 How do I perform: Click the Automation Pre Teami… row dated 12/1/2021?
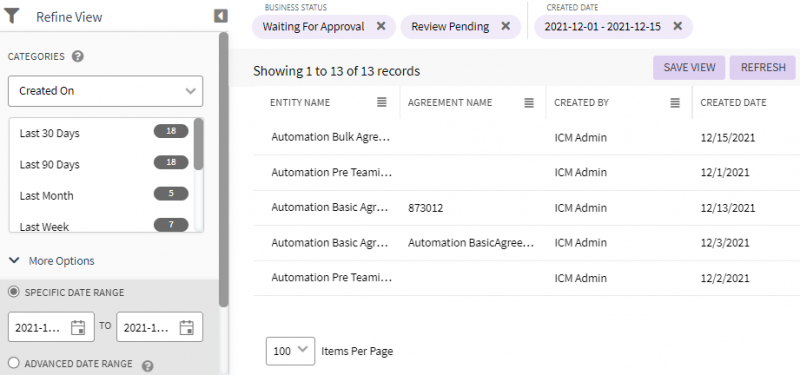coord(332,172)
